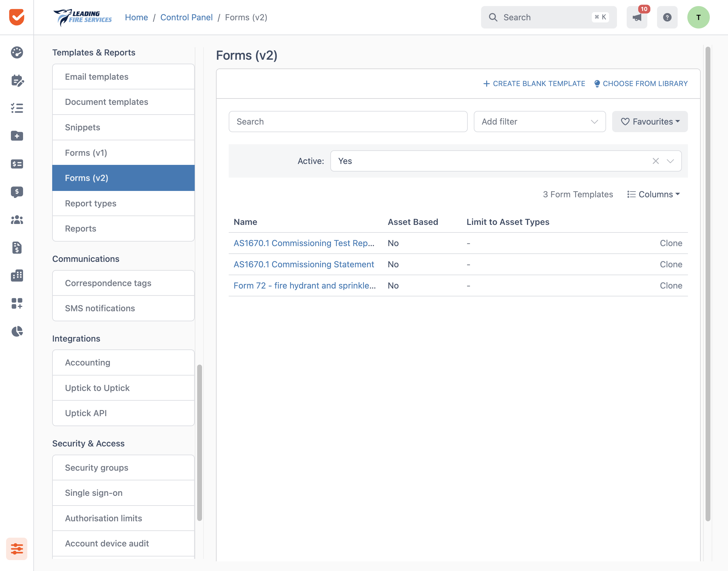This screenshot has width=728, height=571.
Task: Open AS1670.1 Commissioning Test Report form
Action: (304, 243)
